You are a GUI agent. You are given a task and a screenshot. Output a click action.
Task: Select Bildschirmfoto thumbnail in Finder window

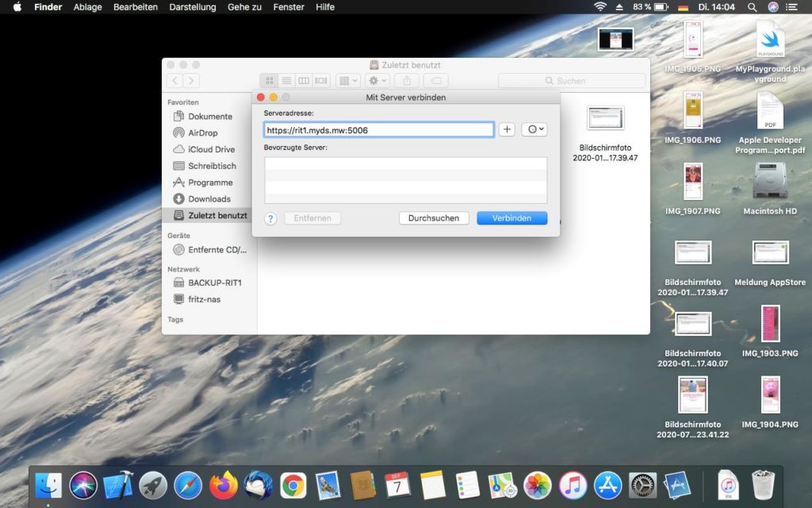(605, 118)
